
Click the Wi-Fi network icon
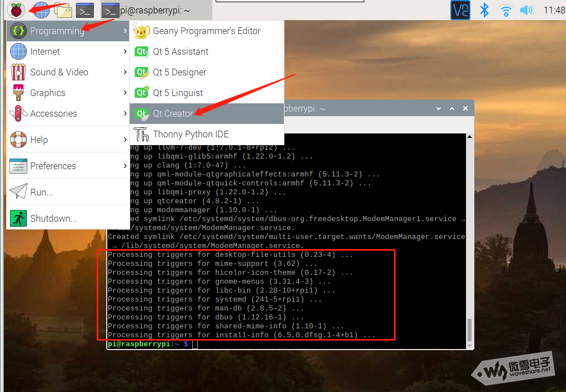pyautogui.click(x=506, y=10)
